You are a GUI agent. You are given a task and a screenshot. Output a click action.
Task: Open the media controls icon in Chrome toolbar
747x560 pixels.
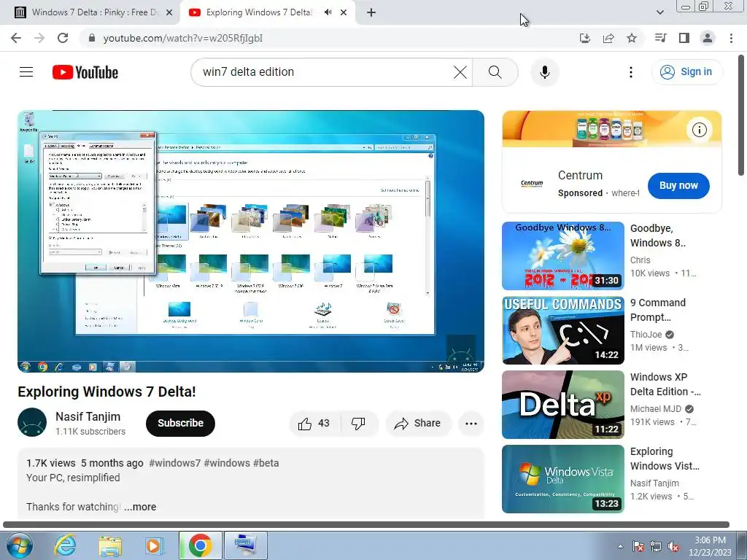(x=660, y=38)
